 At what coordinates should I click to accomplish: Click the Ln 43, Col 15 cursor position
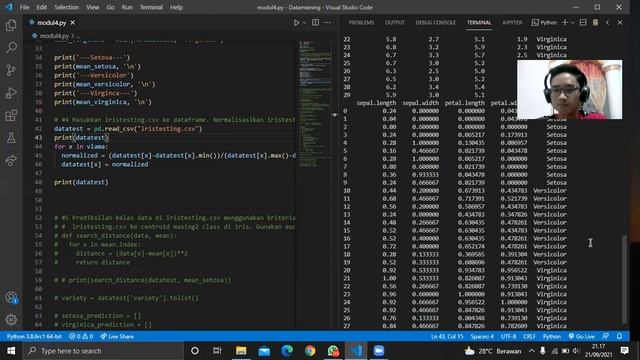click(x=447, y=336)
